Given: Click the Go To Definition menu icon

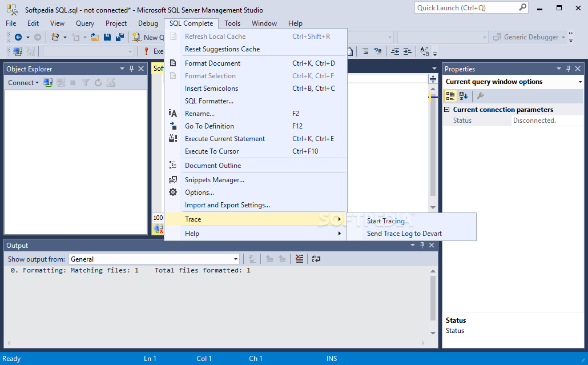Looking at the screenshot, I should 173,126.
